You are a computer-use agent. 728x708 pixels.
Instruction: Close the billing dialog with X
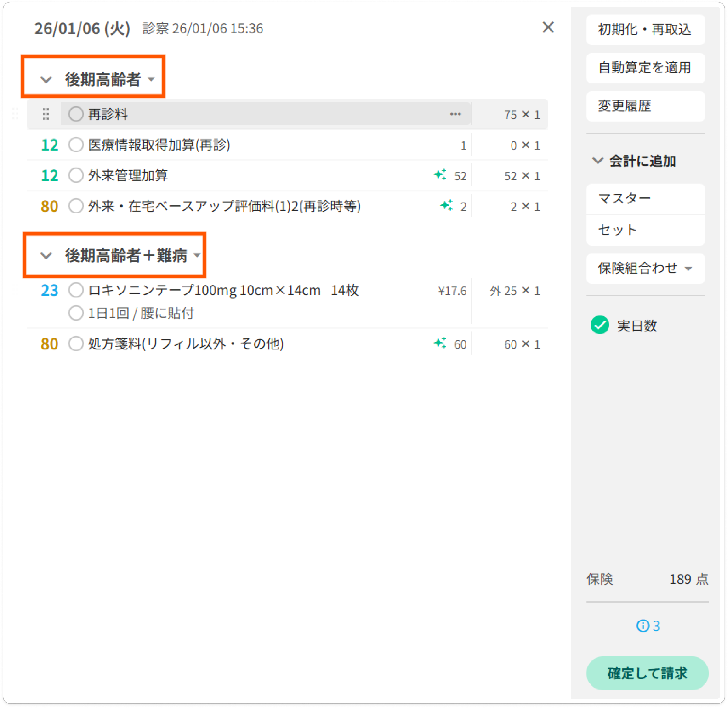click(548, 27)
